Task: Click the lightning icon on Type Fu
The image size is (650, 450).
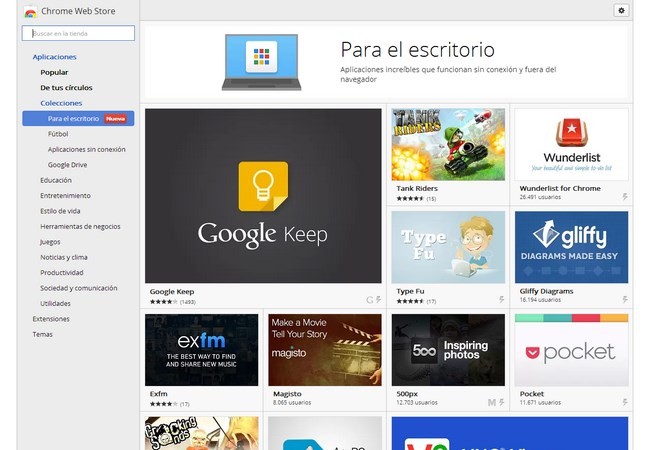Action: coord(501,300)
